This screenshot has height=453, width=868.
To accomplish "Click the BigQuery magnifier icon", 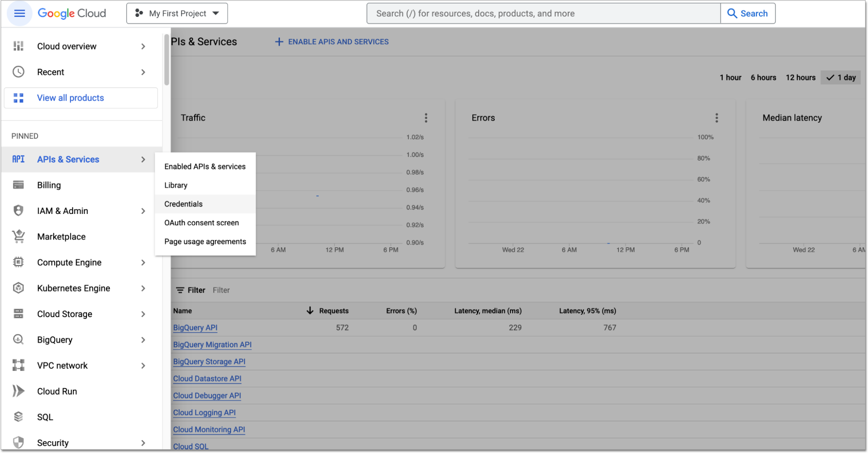I will [x=18, y=340].
